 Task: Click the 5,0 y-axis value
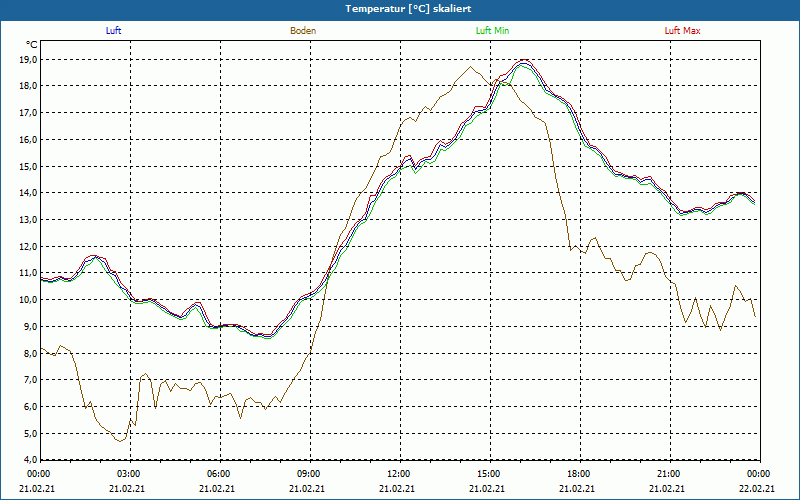(x=31, y=433)
